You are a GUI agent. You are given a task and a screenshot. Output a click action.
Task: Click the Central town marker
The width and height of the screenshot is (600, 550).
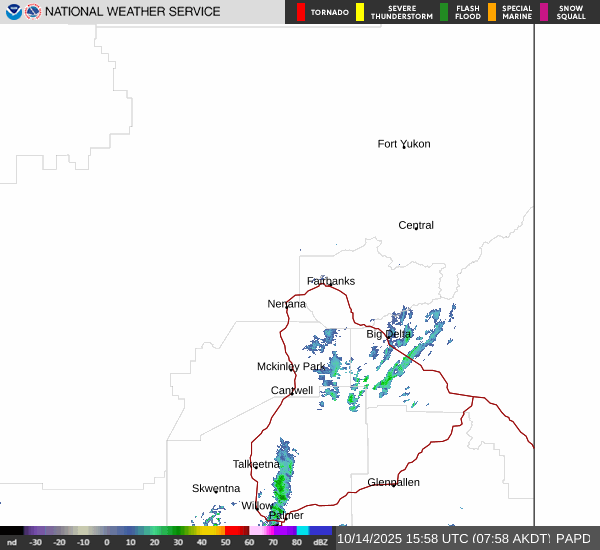(416, 226)
